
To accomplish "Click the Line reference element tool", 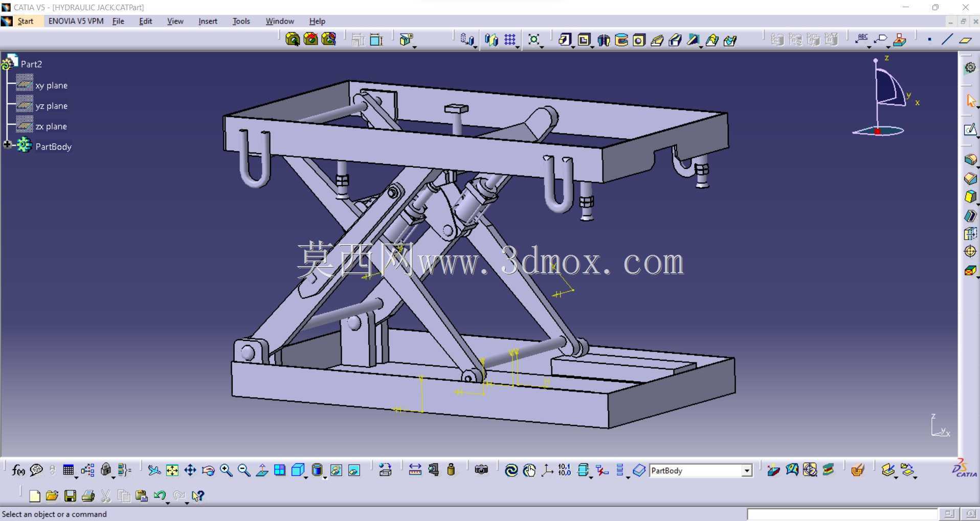I will click(947, 39).
